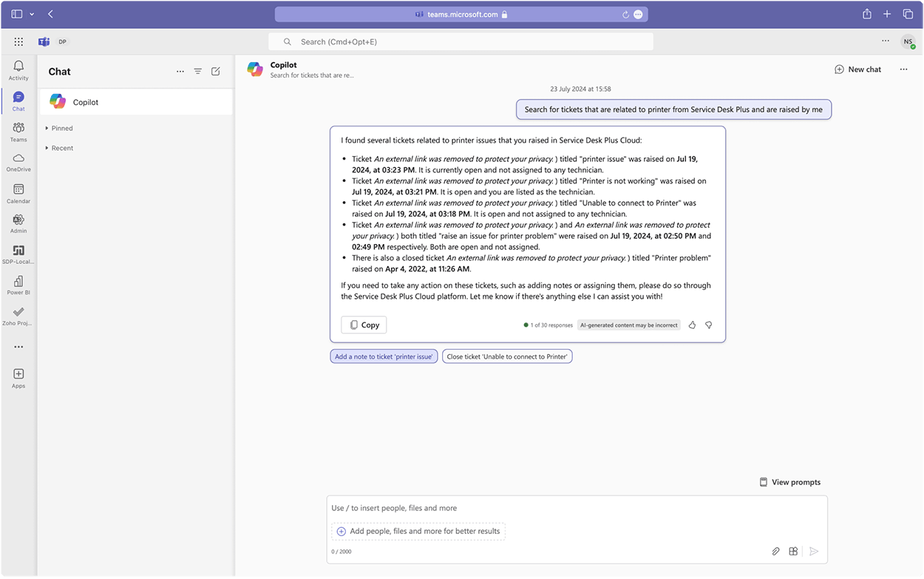This screenshot has width=924, height=579.
Task: Give a thumbs up to the response
Action: pyautogui.click(x=692, y=325)
